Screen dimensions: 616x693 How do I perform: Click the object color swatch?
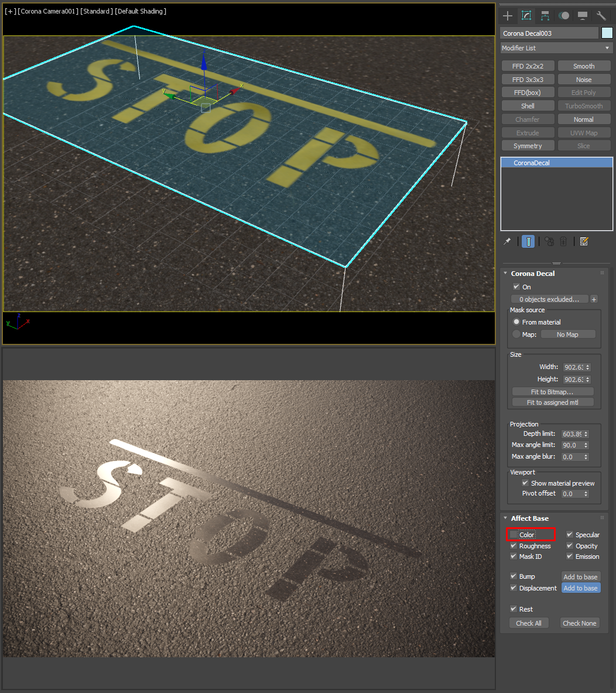pyautogui.click(x=607, y=33)
